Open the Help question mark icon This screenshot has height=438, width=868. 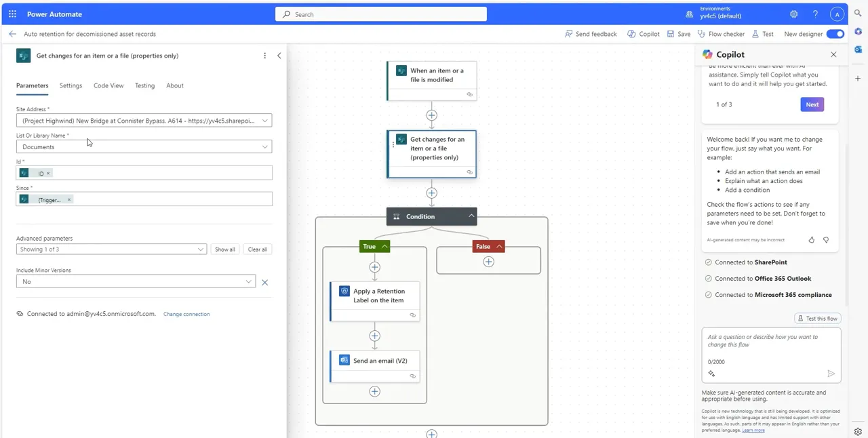(x=816, y=14)
